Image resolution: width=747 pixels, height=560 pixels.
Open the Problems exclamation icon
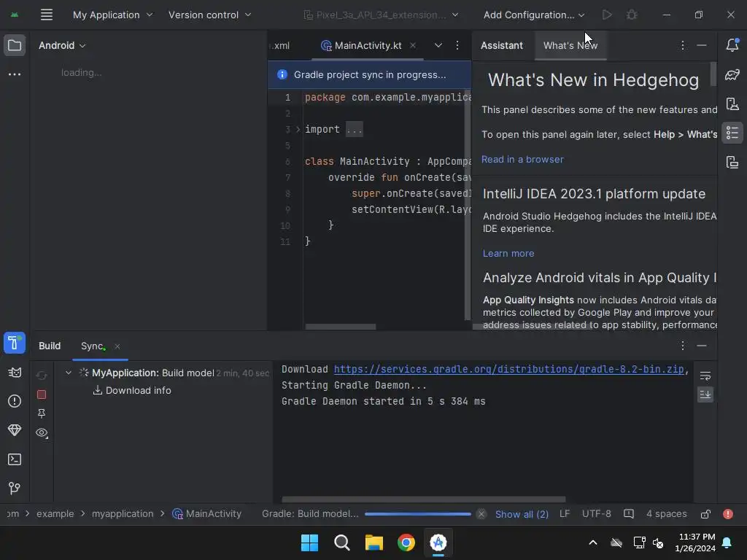(x=15, y=402)
